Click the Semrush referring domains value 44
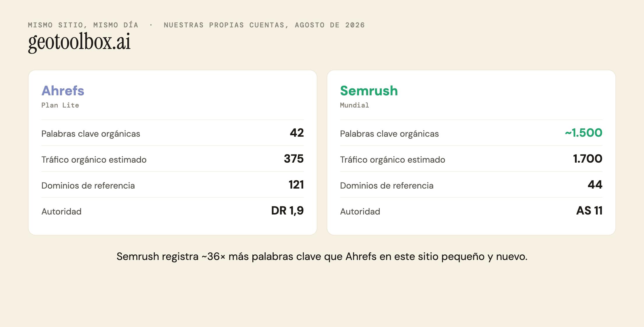 tap(595, 185)
